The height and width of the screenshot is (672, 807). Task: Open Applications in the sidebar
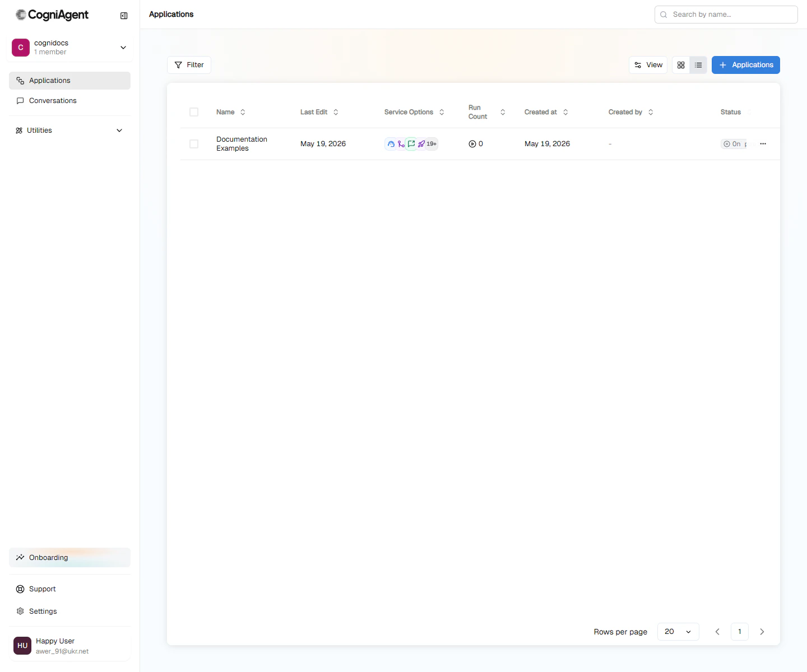[x=69, y=81]
